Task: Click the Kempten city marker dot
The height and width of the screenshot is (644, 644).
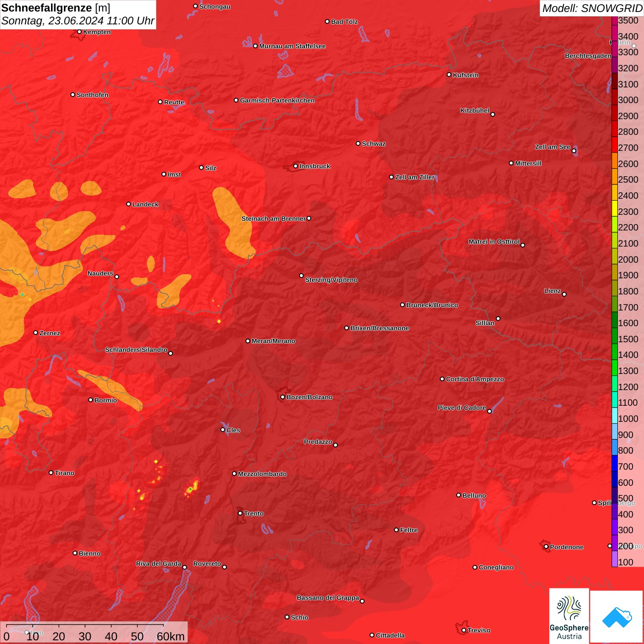Action: point(79,32)
